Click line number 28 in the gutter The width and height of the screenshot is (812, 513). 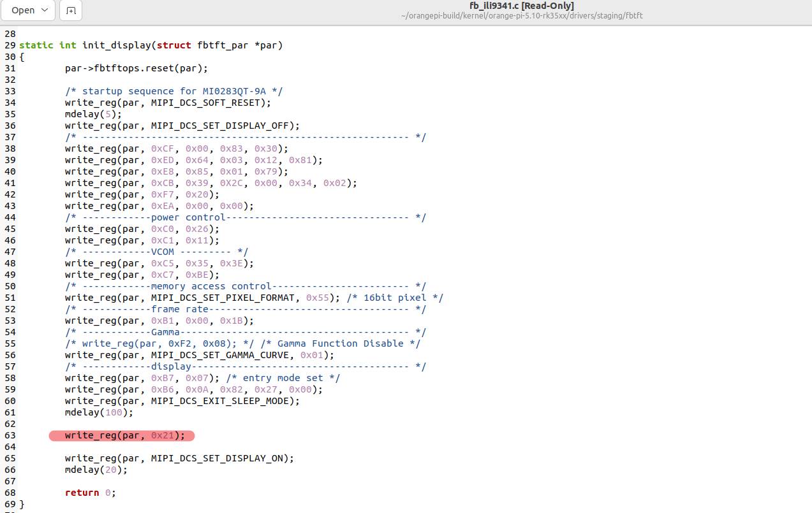(9, 34)
